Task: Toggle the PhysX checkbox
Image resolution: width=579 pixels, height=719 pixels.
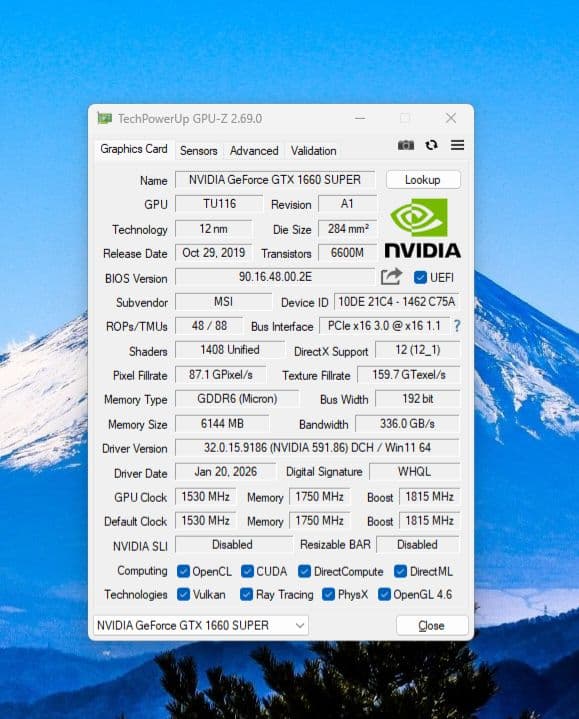Action: click(328, 594)
